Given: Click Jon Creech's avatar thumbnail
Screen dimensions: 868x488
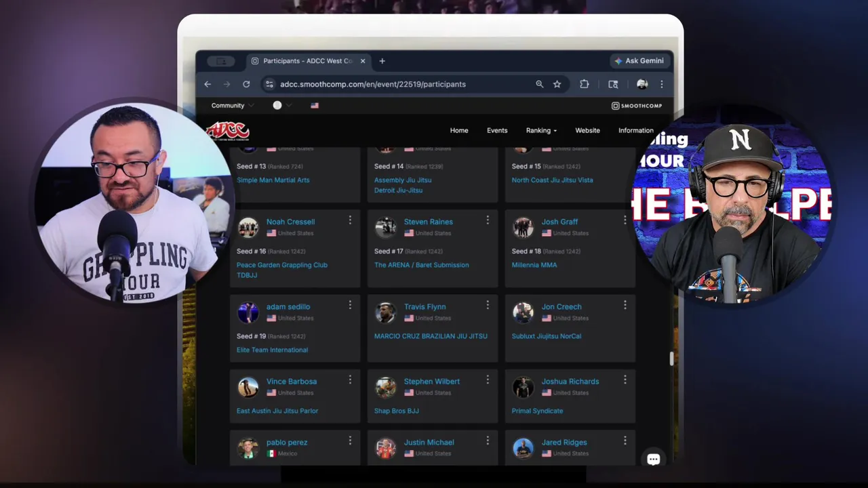Looking at the screenshot, I should [523, 312].
